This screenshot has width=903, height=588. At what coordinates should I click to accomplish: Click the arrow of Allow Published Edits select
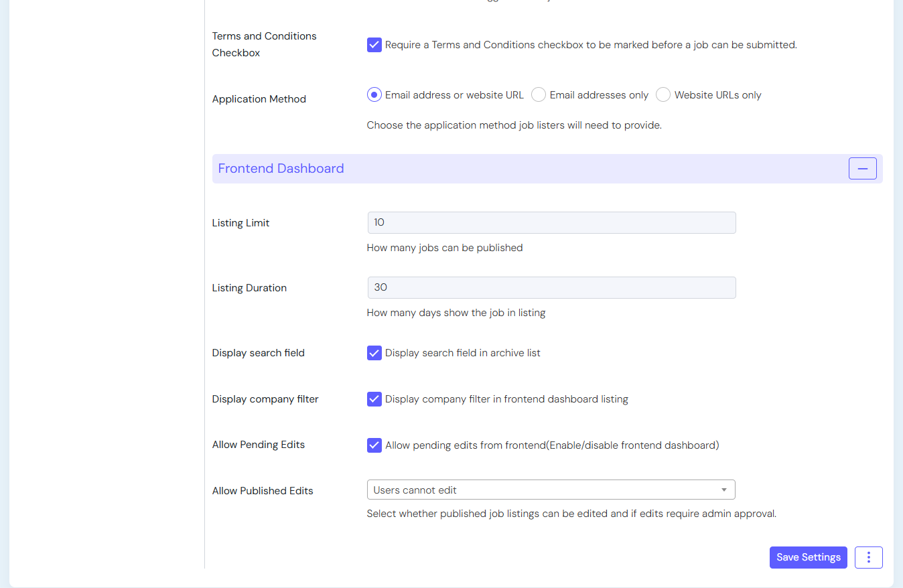pos(723,490)
